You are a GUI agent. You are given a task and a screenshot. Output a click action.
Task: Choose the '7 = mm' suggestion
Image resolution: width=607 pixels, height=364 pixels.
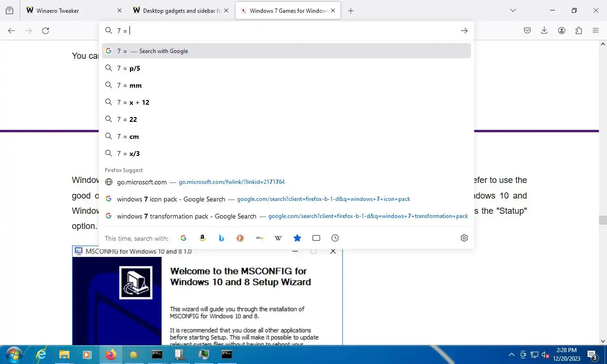286,85
